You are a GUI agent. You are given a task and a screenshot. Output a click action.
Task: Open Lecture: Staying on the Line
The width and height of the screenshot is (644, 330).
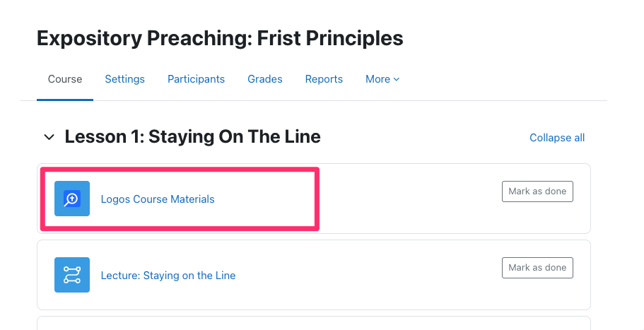(168, 276)
